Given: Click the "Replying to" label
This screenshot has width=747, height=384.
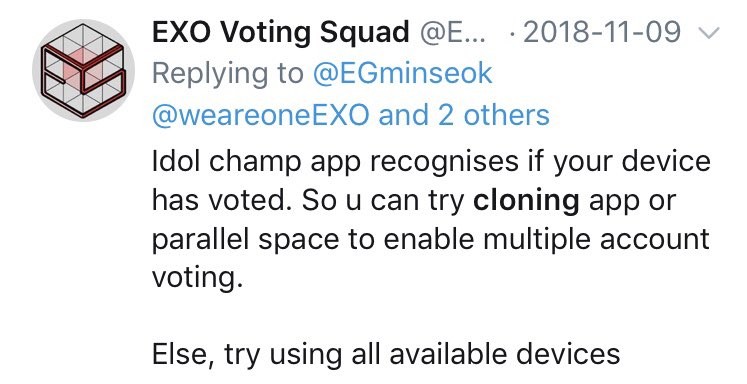Looking at the screenshot, I should tap(228, 75).
